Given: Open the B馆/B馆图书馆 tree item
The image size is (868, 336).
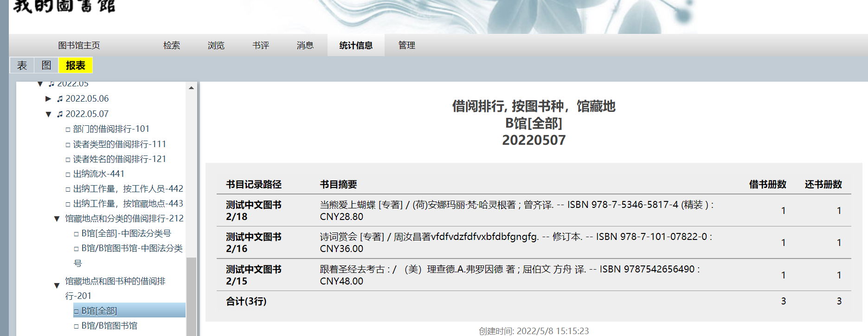Looking at the screenshot, I should pos(109,326).
